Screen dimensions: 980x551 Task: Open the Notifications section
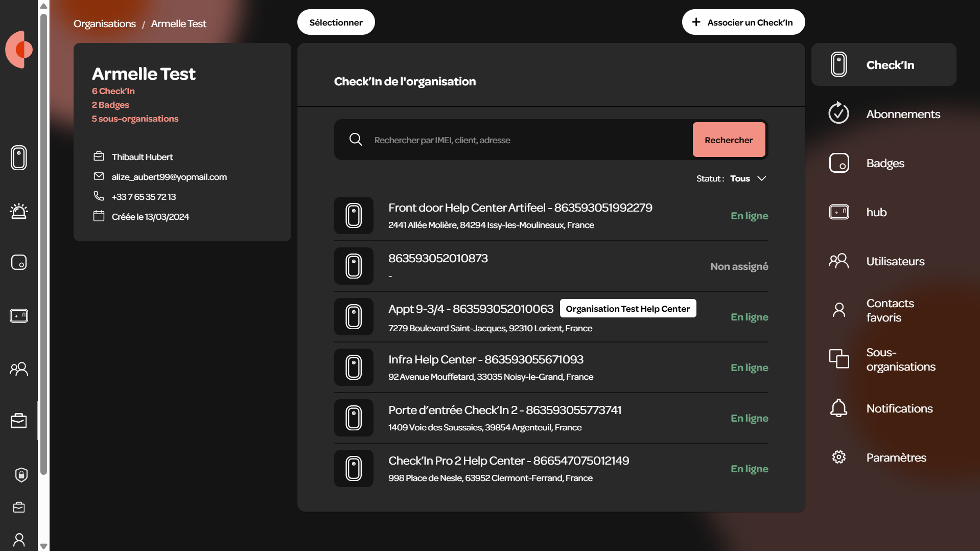pyautogui.click(x=883, y=408)
